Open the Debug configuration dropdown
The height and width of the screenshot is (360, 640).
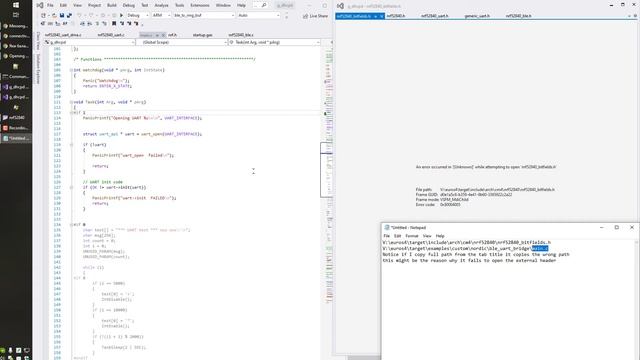(137, 15)
